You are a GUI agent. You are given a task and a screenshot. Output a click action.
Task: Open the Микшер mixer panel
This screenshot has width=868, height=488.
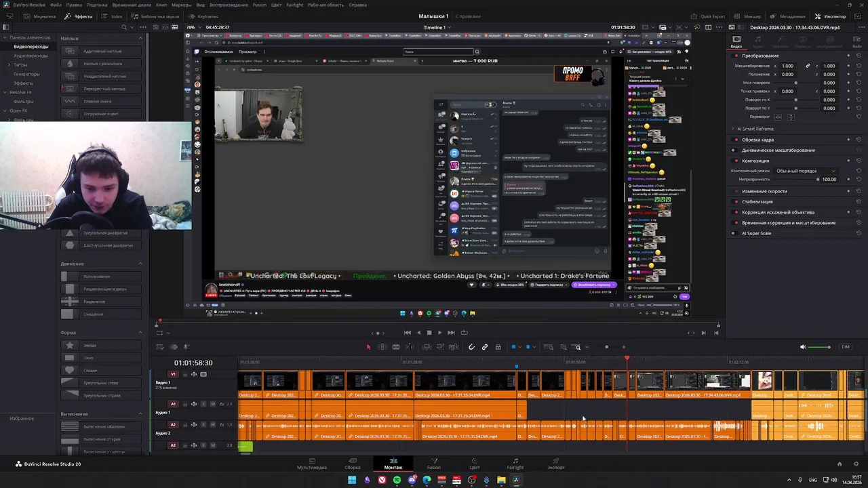point(749,16)
